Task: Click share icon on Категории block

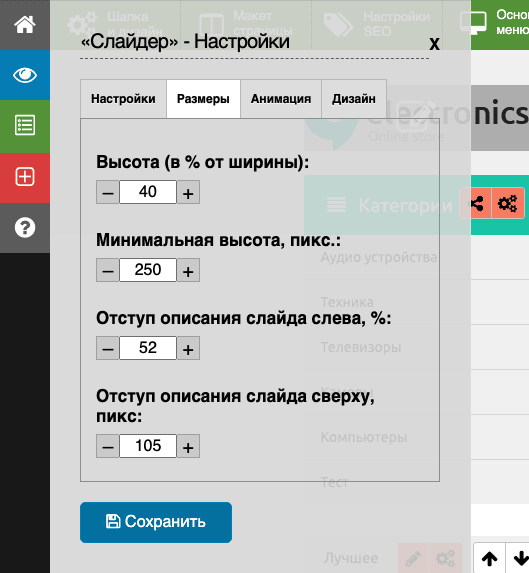Action: tap(476, 203)
